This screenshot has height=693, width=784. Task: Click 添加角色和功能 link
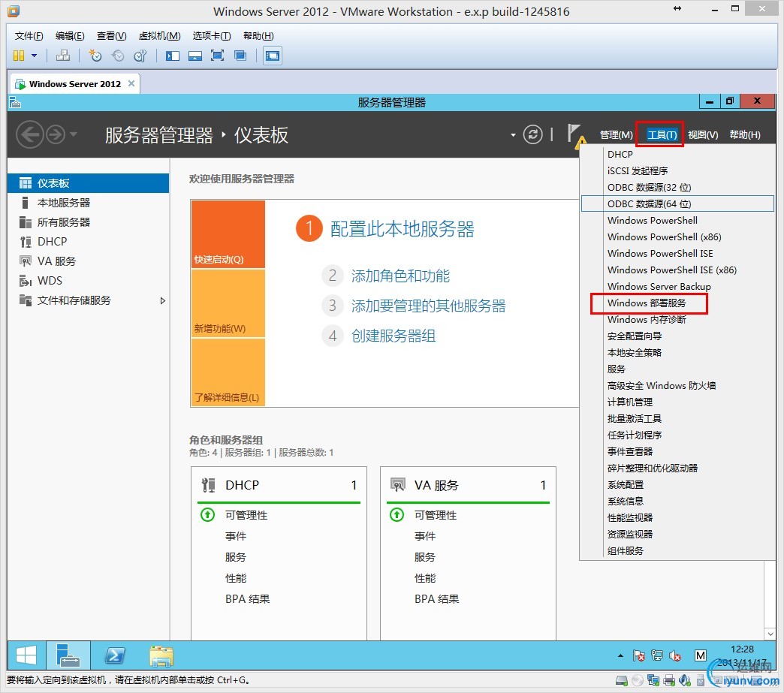click(x=400, y=276)
